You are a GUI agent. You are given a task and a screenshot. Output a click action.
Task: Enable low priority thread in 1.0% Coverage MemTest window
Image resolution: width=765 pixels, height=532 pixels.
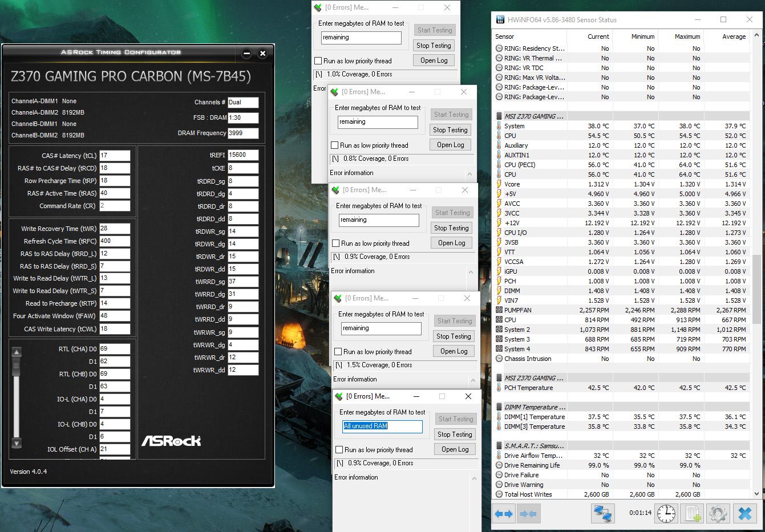click(318, 61)
